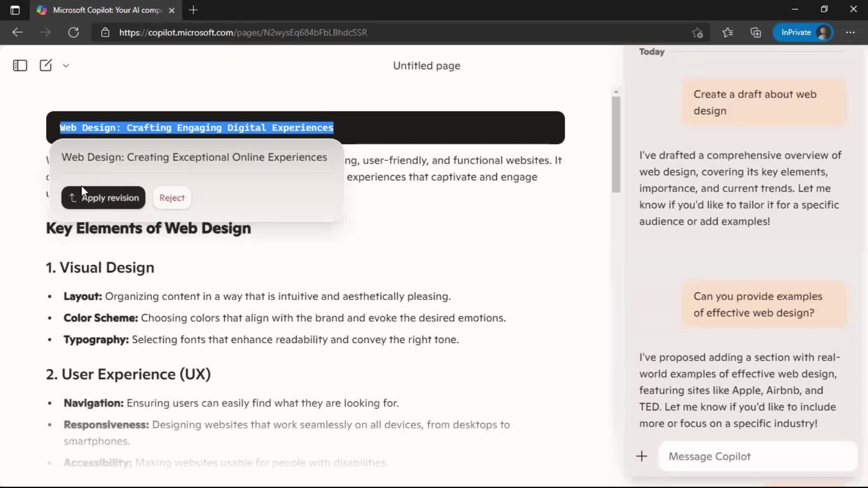The image size is (868, 488).
Task: Click the Untitled page title
Action: coord(426,66)
